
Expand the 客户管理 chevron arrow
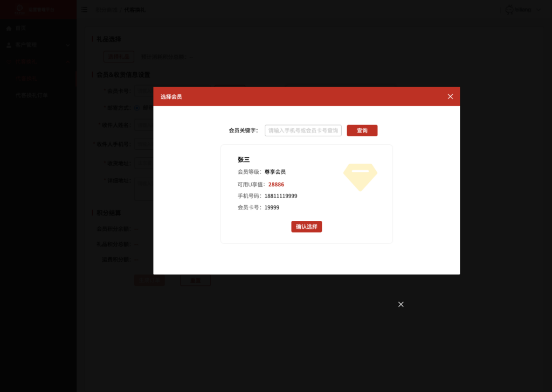(x=67, y=45)
